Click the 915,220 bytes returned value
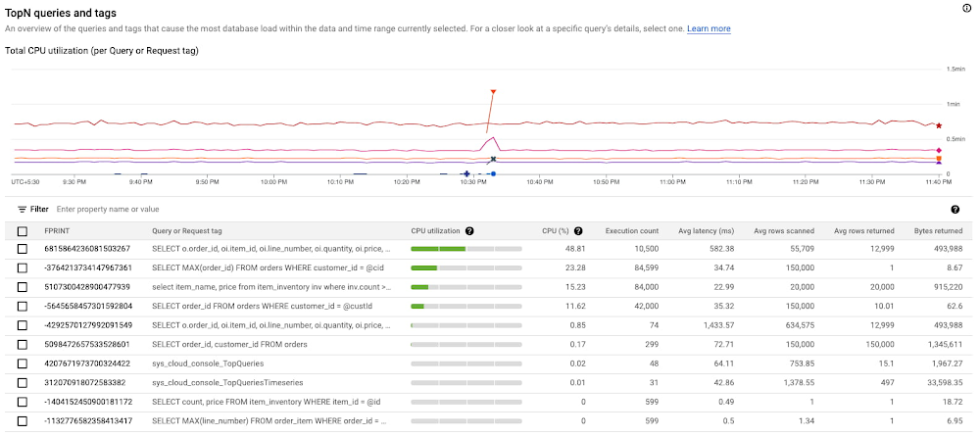The height and width of the screenshot is (436, 980). coord(947,287)
